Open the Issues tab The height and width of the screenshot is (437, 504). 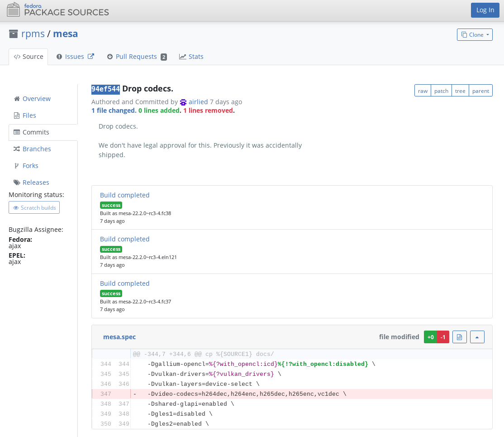[75, 57]
